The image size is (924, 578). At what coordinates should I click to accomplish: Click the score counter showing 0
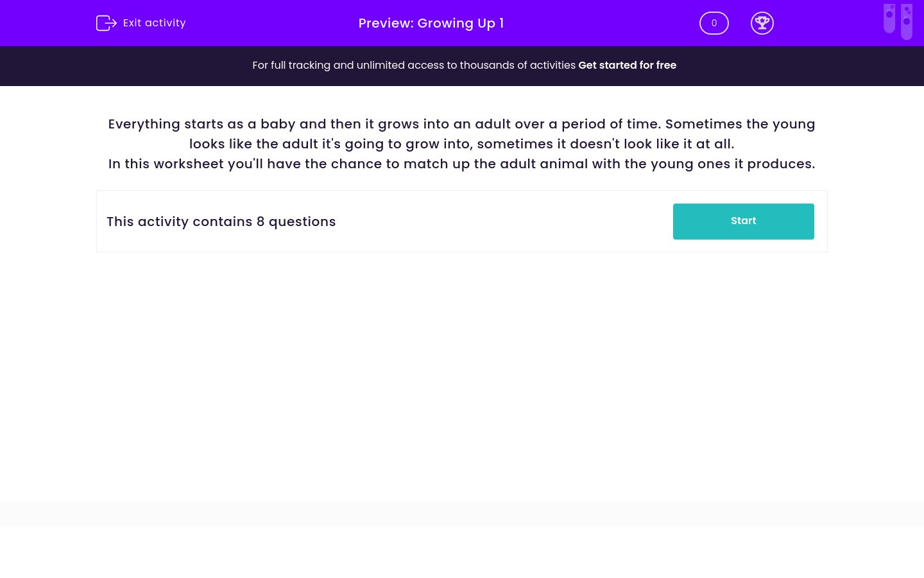[x=714, y=23]
